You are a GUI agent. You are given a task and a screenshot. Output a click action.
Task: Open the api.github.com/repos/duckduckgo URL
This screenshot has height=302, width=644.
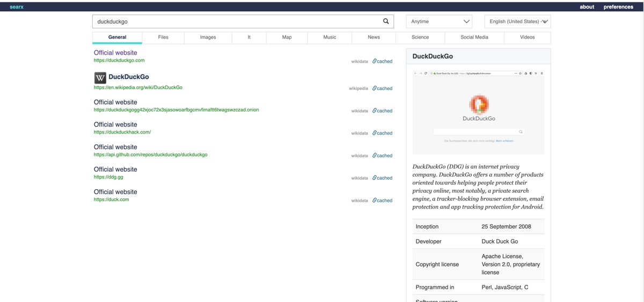[x=150, y=154]
